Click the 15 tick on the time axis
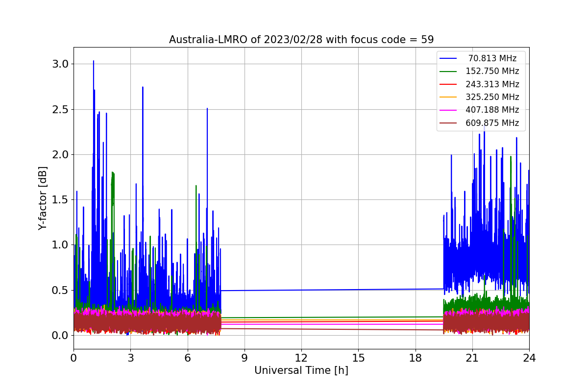This screenshot has height=392, width=588. 358,358
